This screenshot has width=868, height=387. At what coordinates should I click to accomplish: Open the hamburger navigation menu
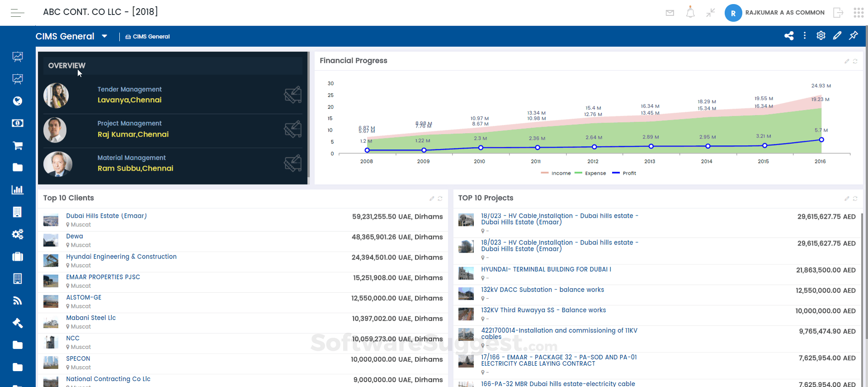(17, 13)
